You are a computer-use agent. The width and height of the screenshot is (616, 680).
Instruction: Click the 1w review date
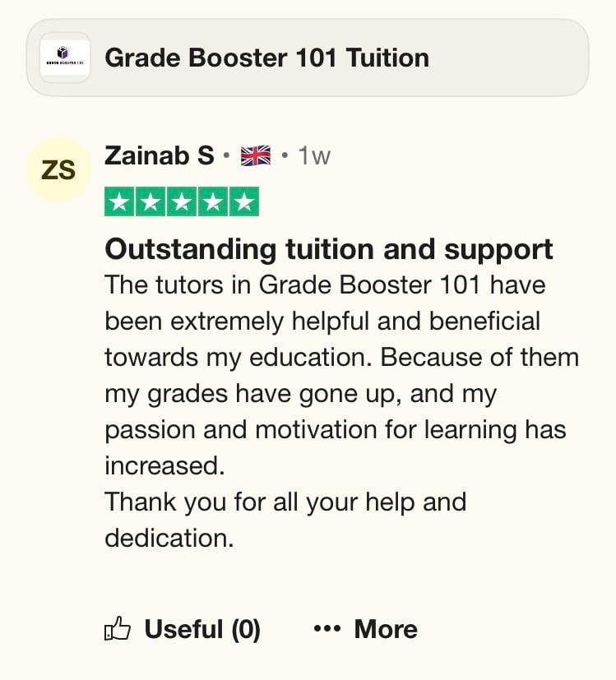[313, 155]
